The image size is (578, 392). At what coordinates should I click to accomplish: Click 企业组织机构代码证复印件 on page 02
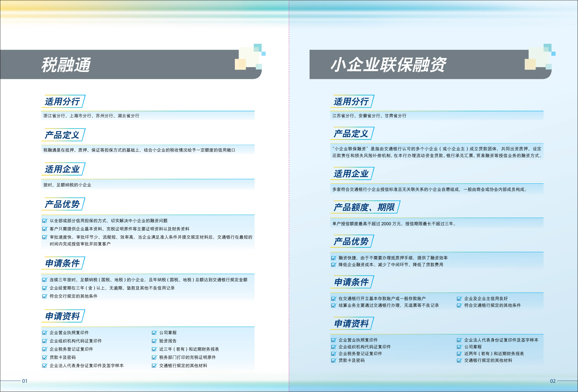(x=365, y=347)
